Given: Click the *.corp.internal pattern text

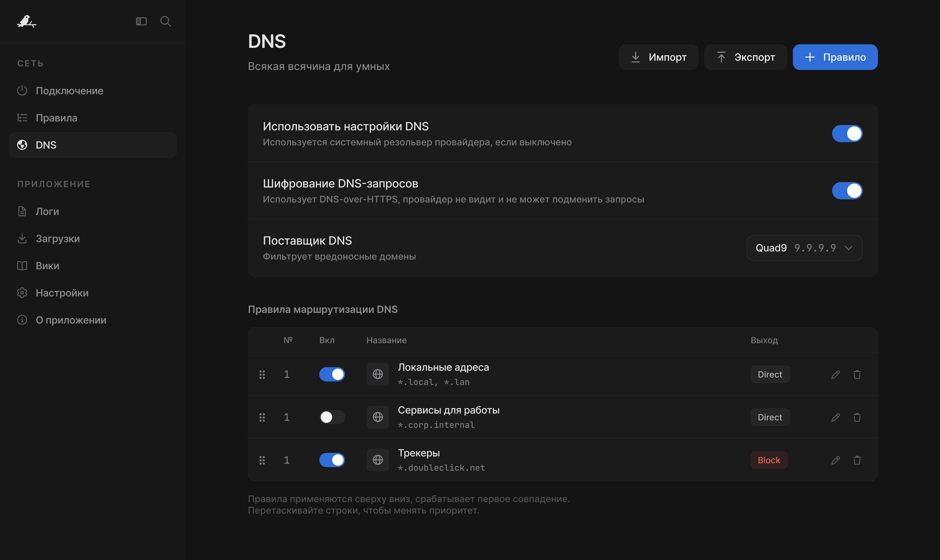Looking at the screenshot, I should tap(436, 425).
